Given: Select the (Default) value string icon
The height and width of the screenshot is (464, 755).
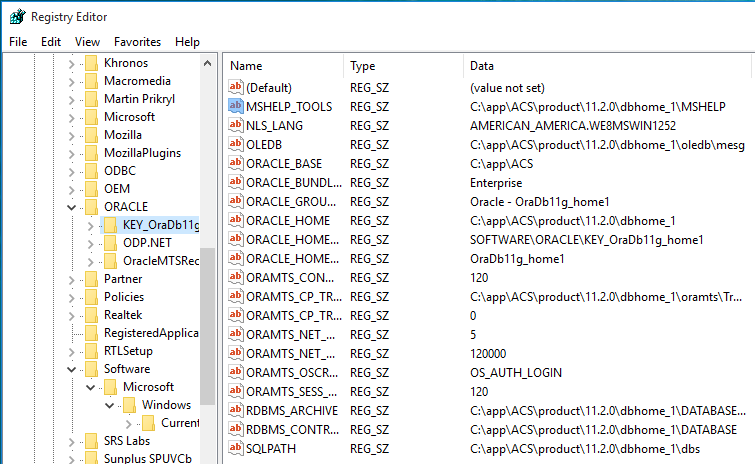Looking at the screenshot, I should [x=235, y=87].
